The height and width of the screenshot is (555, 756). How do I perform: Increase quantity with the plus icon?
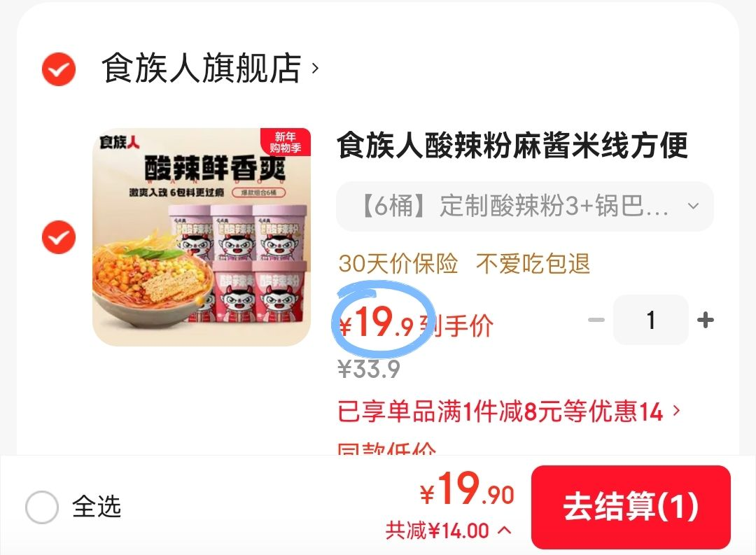706,320
